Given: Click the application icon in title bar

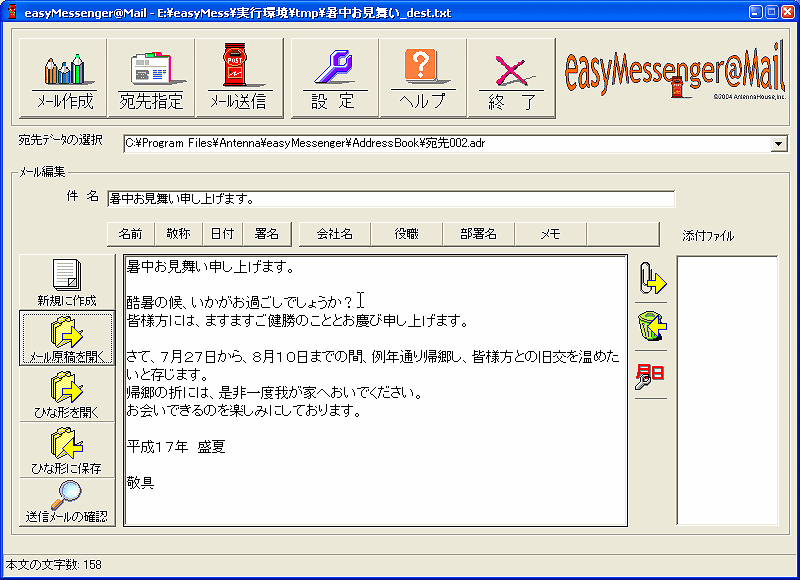Looking at the screenshot, I should [12, 12].
